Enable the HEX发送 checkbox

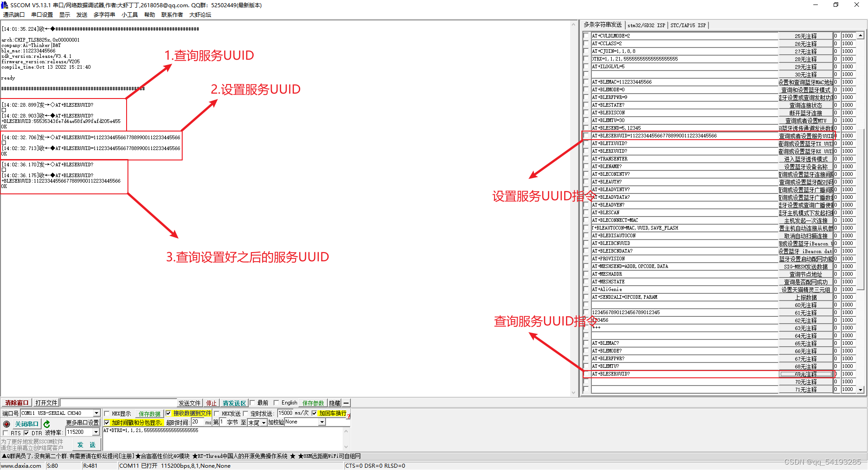pos(217,414)
